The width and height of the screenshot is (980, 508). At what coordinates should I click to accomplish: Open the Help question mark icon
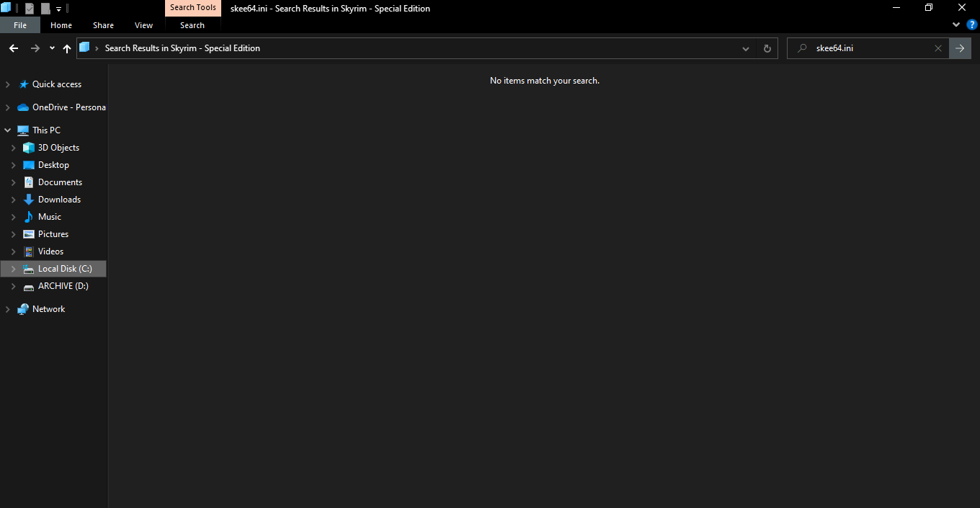point(971,24)
